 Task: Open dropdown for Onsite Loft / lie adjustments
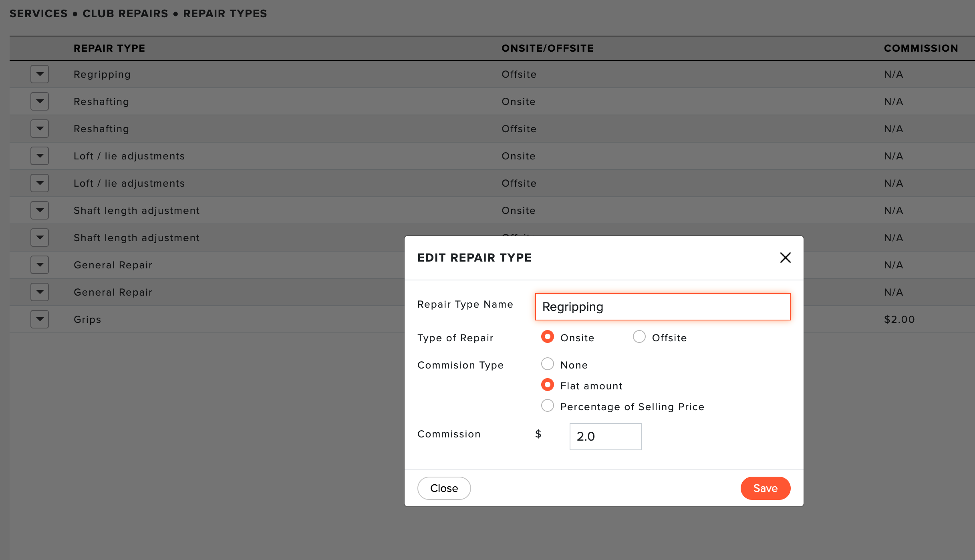(x=40, y=156)
